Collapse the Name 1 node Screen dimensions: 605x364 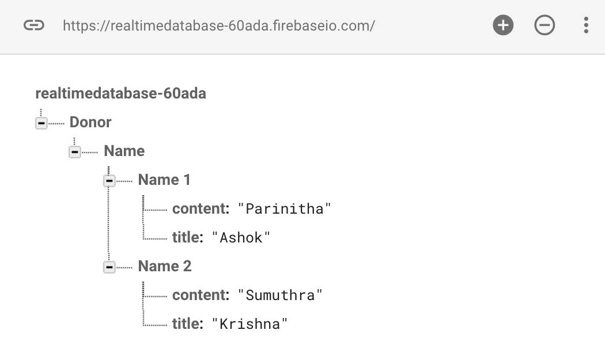[x=109, y=181]
